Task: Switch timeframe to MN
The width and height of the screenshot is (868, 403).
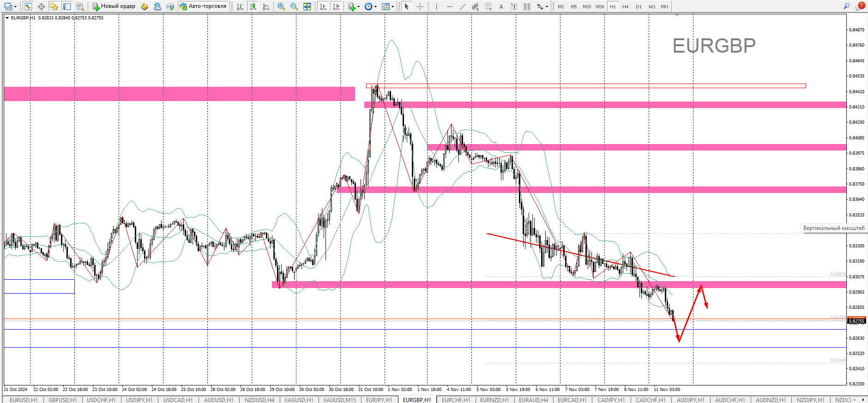Action: 664,6
